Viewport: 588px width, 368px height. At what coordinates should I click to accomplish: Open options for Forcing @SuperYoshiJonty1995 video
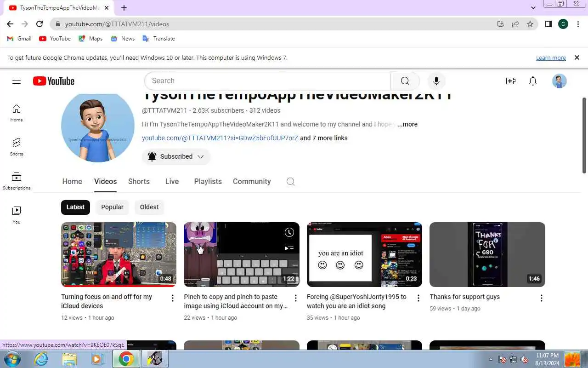point(418,298)
